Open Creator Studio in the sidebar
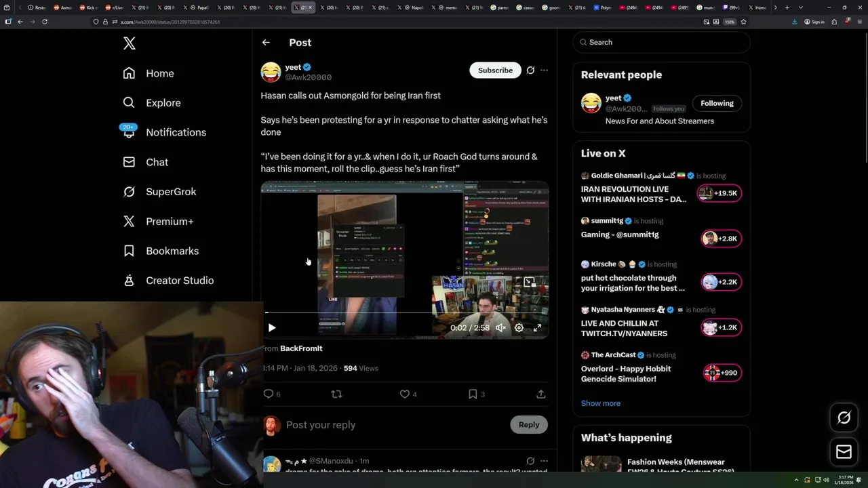The height and width of the screenshot is (488, 868). pyautogui.click(x=168, y=281)
